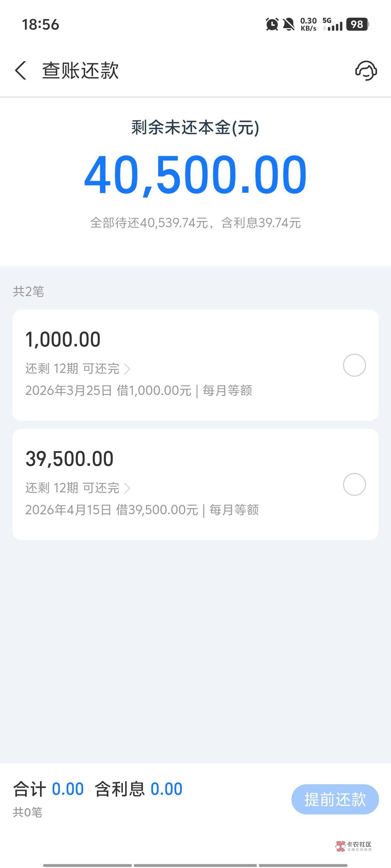Viewport: 391px width, 868px height.
Task: Tap the 查账还款 page title
Action: (x=80, y=71)
